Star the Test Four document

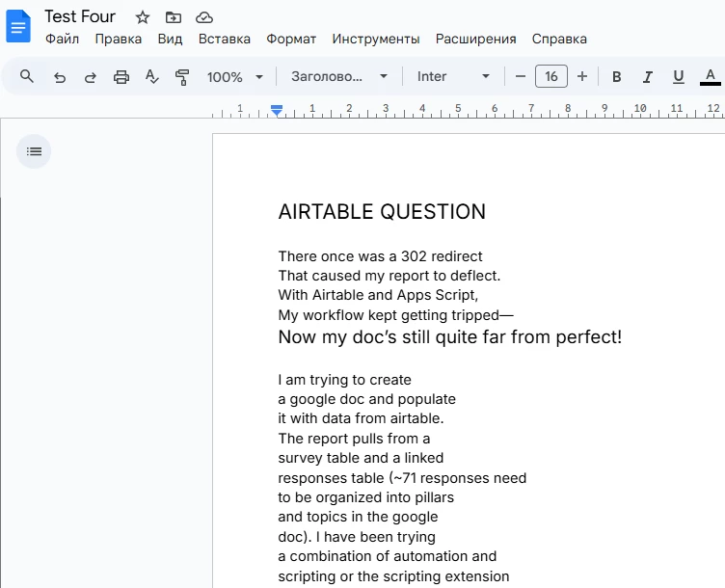(143, 17)
